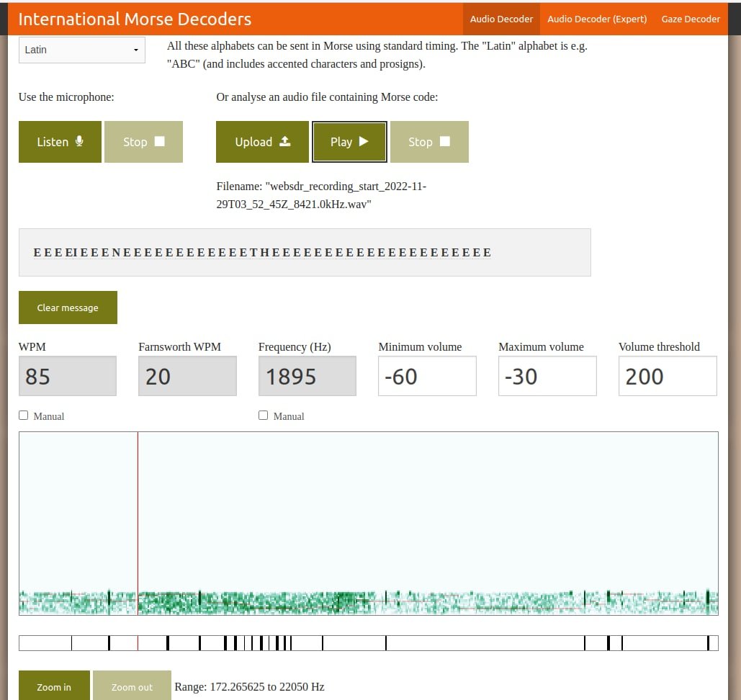Click the International Morse Decoders title
The width and height of the screenshot is (741, 700).
pos(135,19)
